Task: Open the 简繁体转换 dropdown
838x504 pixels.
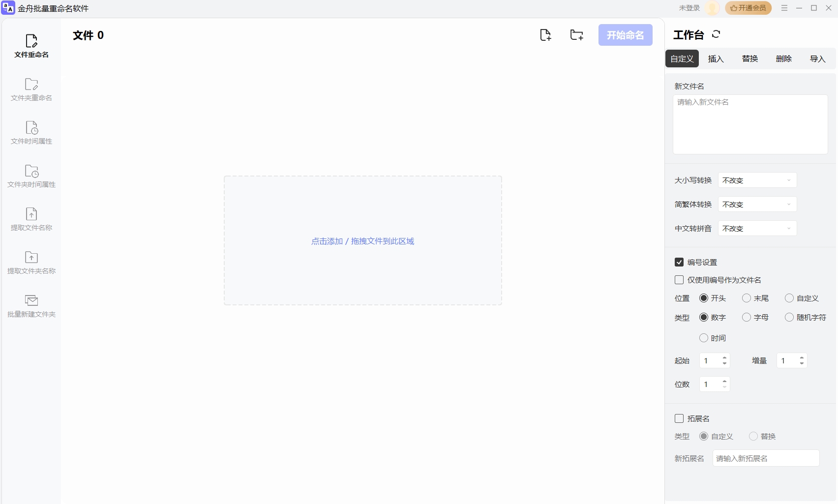Action: (x=757, y=204)
